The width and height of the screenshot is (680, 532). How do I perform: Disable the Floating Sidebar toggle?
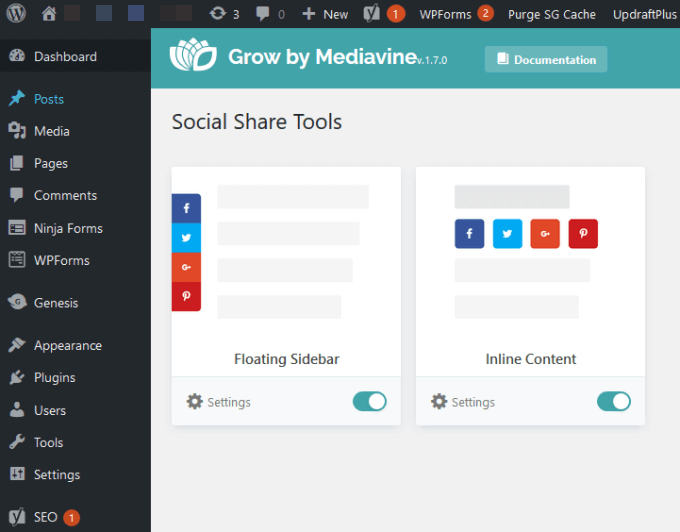369,401
